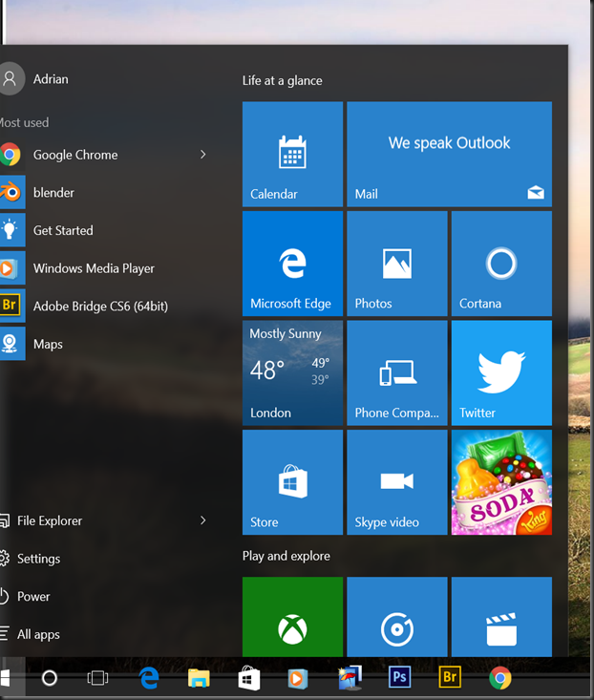This screenshot has height=700, width=594.
Task: Open Windows Media Player taskbar icon
Action: pyautogui.click(x=298, y=678)
